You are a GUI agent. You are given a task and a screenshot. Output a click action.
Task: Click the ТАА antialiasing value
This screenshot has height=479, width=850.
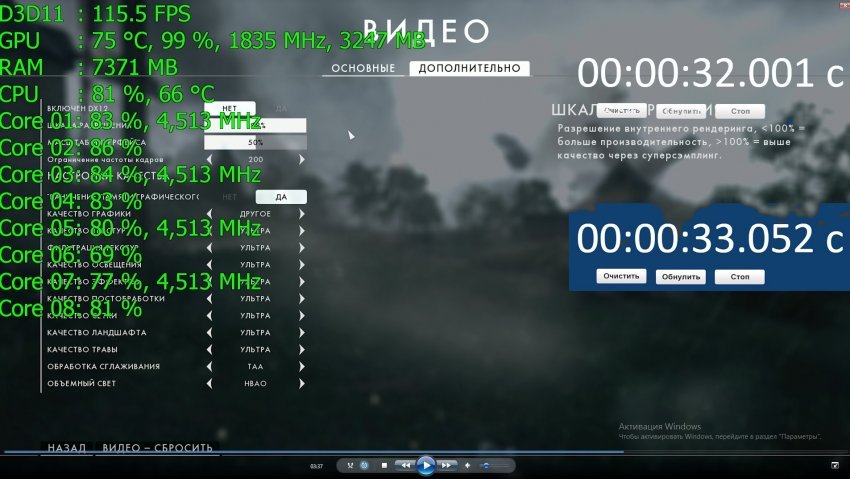tap(255, 367)
